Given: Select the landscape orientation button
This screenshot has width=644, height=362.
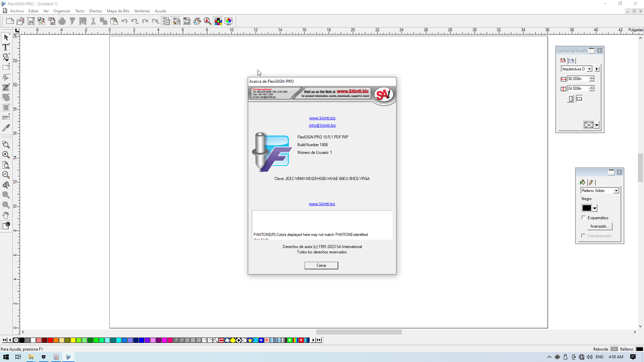Looking at the screenshot, I should point(579,99).
